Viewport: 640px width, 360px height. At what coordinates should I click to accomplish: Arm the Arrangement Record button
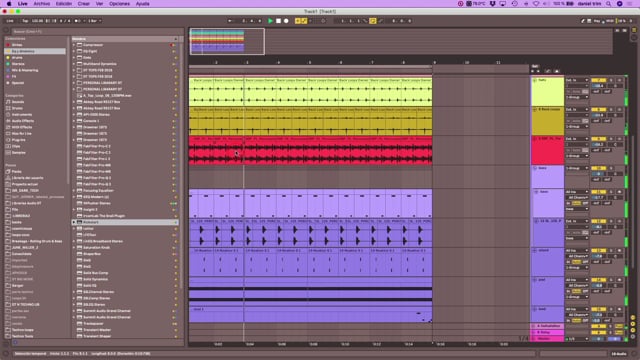pyautogui.click(x=286, y=21)
